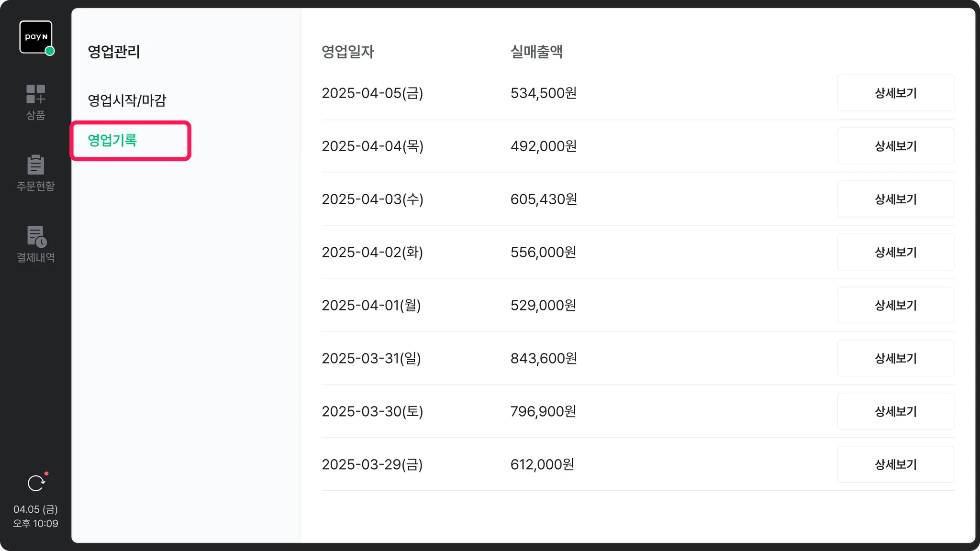Screen dimensions: 980x551
Task: Open the 상품 products section
Action: click(x=35, y=101)
